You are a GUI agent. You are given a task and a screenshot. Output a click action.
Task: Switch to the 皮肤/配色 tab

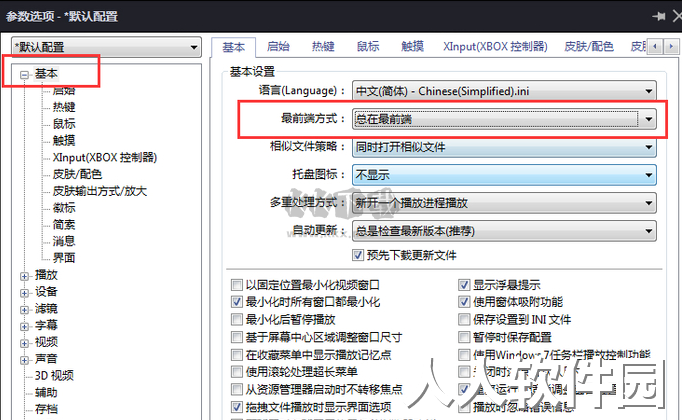588,46
